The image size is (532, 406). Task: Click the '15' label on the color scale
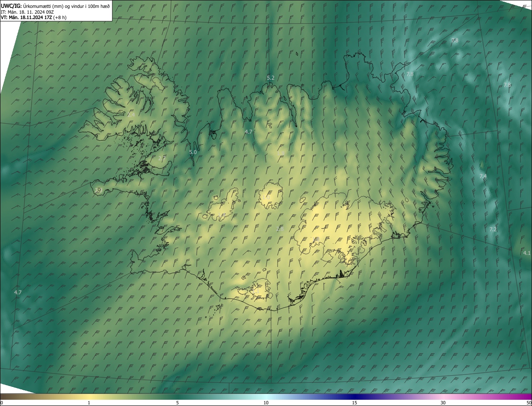tap(355, 403)
